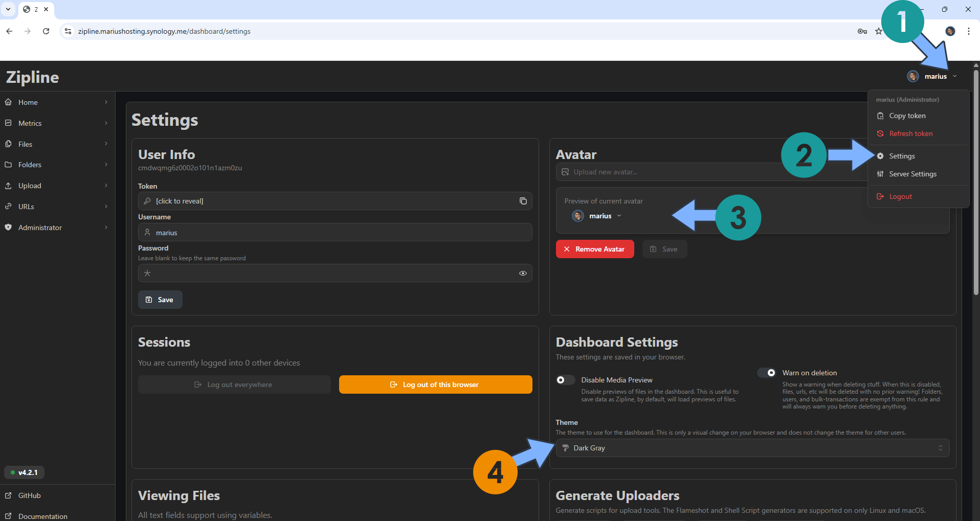Click the Metrics sidebar icon
The image size is (980, 521).
click(x=8, y=123)
